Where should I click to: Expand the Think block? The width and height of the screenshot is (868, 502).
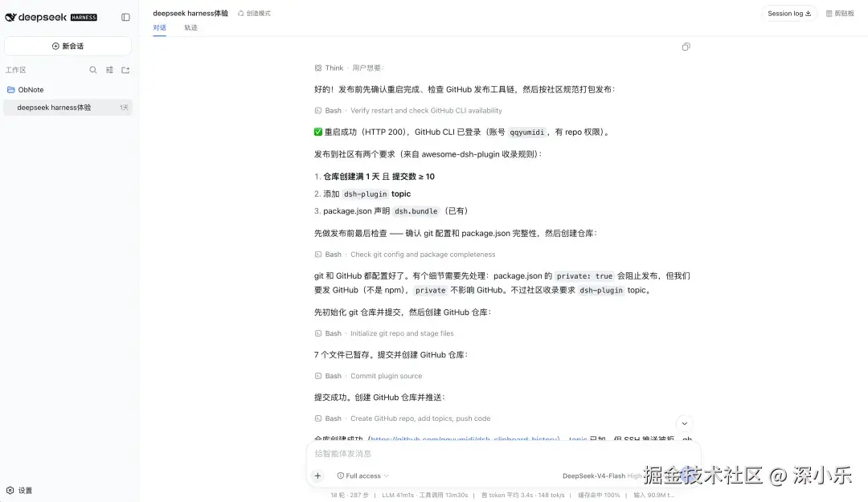point(349,68)
